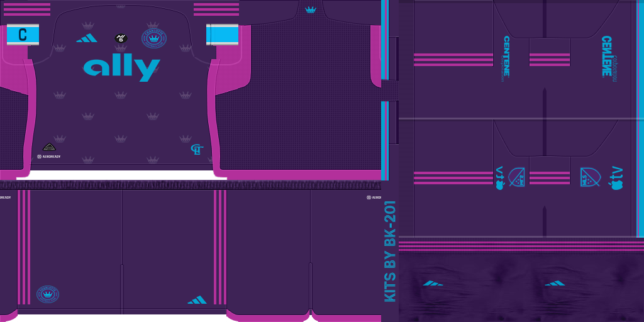Click the blue crown icon on the collar
The image size is (644, 322).
310,9
